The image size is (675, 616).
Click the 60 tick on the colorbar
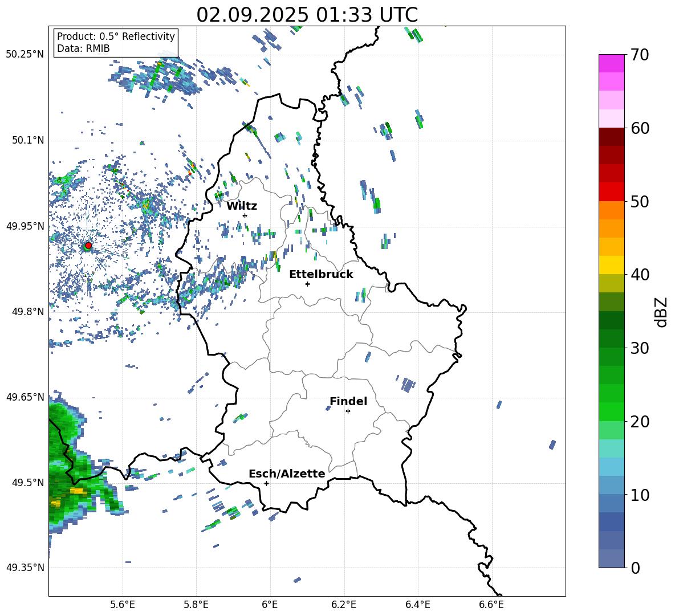[x=640, y=128]
